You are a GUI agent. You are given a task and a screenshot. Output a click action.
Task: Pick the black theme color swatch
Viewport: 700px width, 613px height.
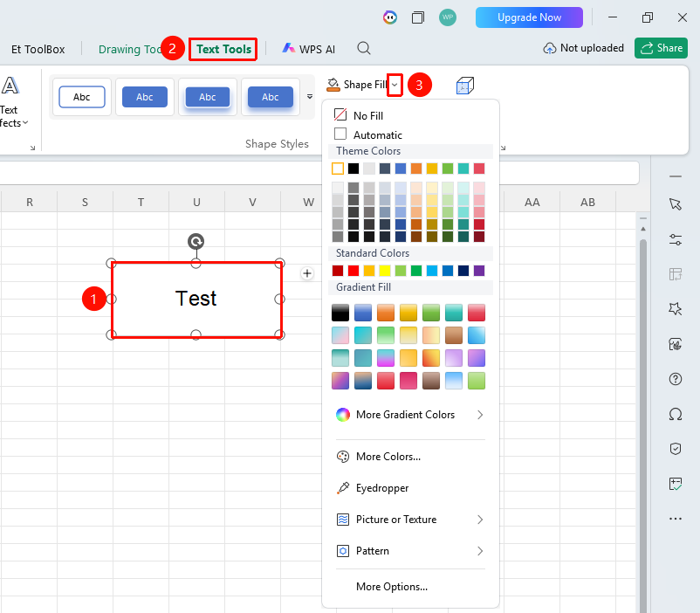[353, 169]
